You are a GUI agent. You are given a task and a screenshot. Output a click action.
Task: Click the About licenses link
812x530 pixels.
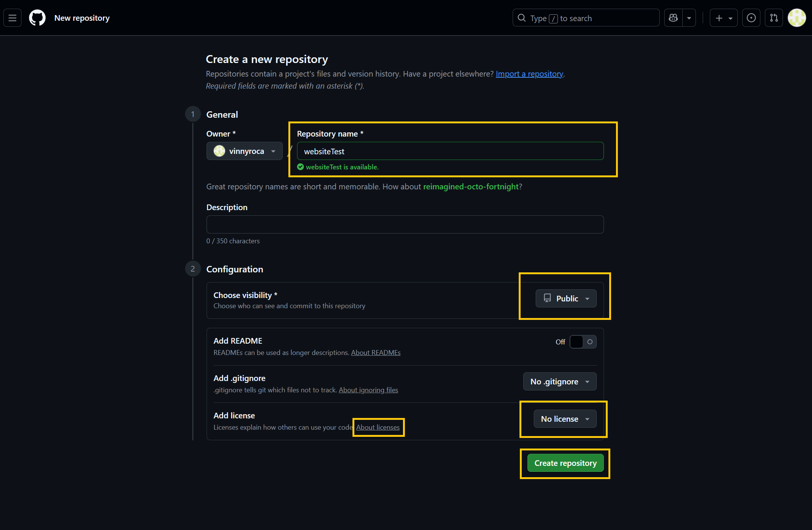coord(378,427)
